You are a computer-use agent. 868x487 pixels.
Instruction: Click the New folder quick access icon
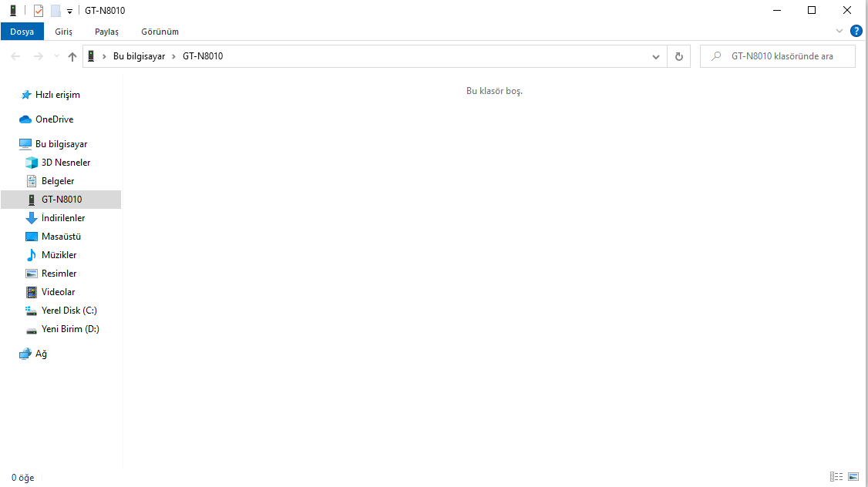coord(56,11)
